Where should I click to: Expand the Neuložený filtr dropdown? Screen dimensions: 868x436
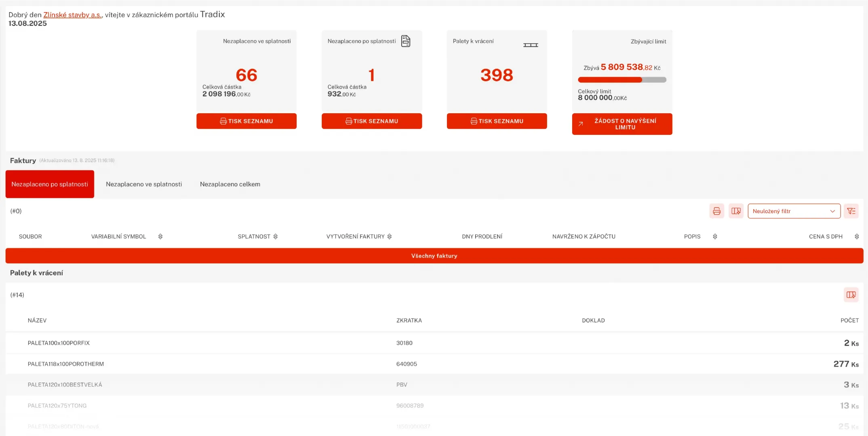tap(794, 211)
